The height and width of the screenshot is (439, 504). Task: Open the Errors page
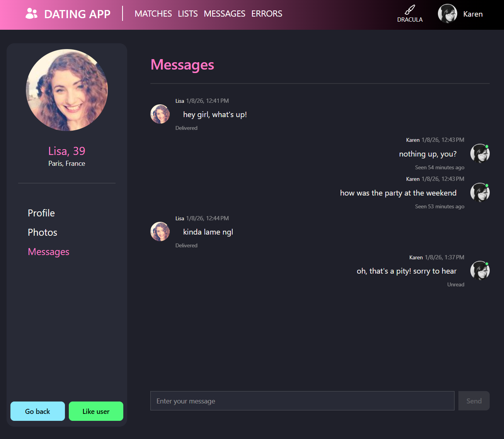coord(267,14)
